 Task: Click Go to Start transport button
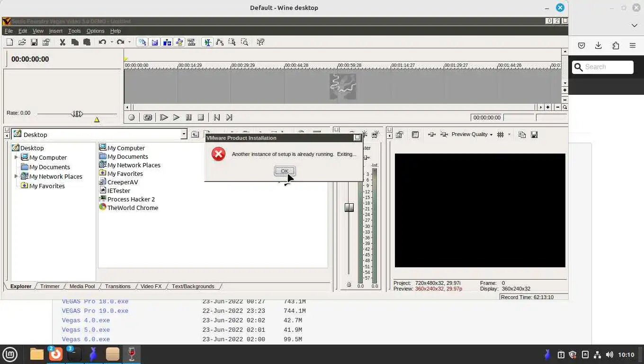point(217,118)
